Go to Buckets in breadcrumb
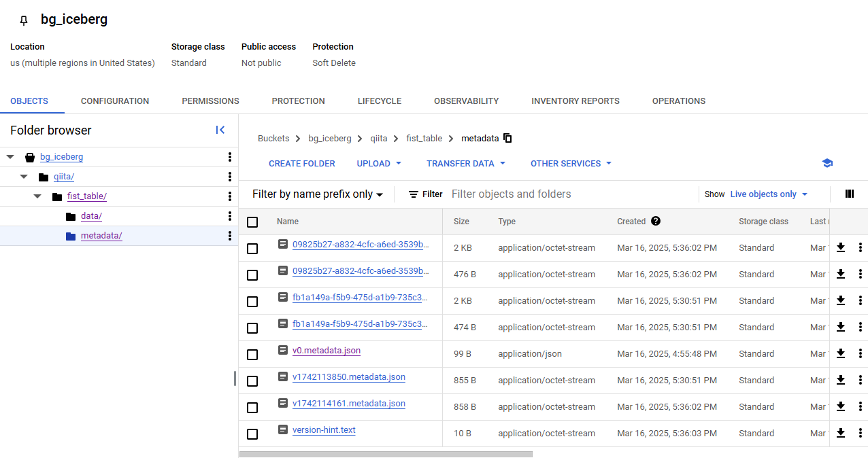The image size is (868, 458). pyautogui.click(x=273, y=138)
